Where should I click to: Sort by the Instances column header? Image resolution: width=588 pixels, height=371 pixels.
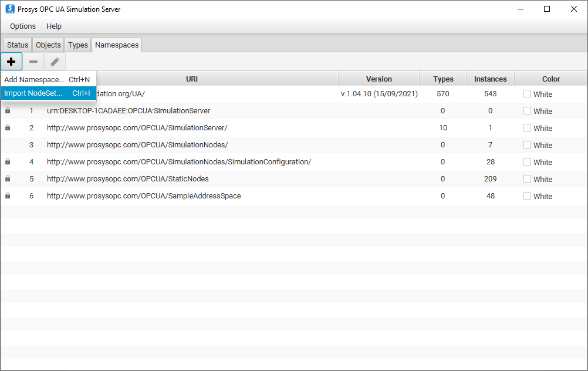[490, 79]
